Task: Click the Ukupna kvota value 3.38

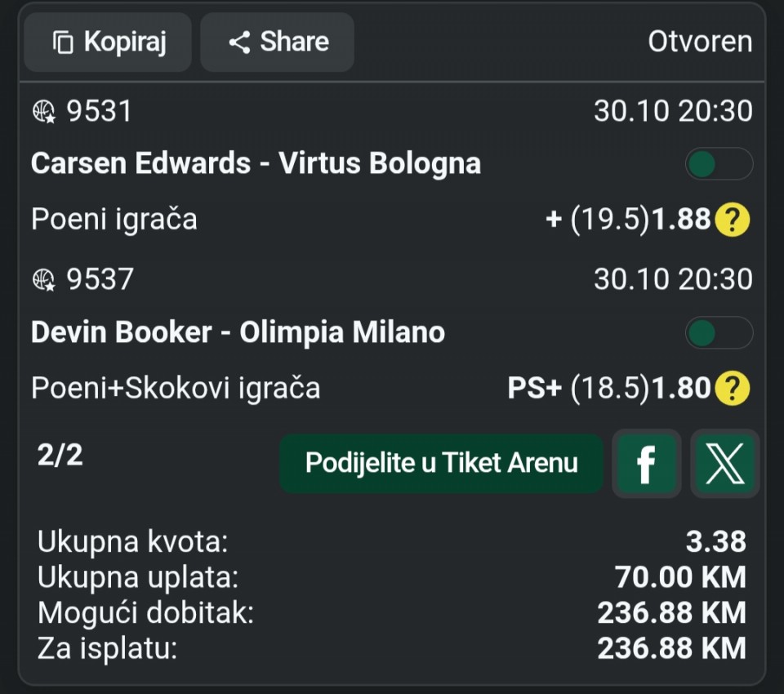Action: [715, 541]
